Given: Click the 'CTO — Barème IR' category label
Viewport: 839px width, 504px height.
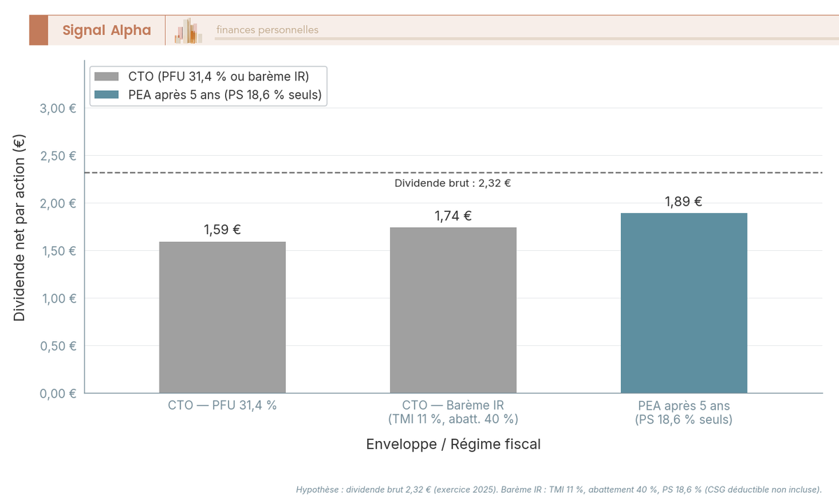Looking at the screenshot, I should pos(453,405).
